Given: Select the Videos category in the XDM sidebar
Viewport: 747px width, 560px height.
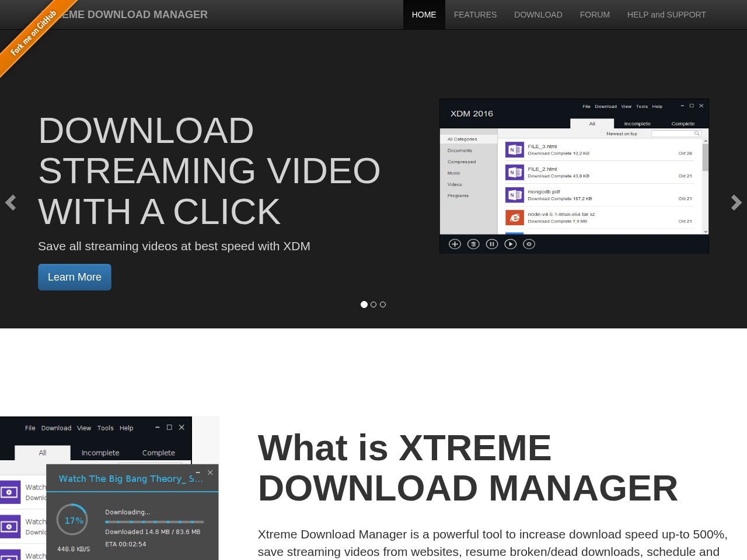Looking at the screenshot, I should (x=454, y=184).
